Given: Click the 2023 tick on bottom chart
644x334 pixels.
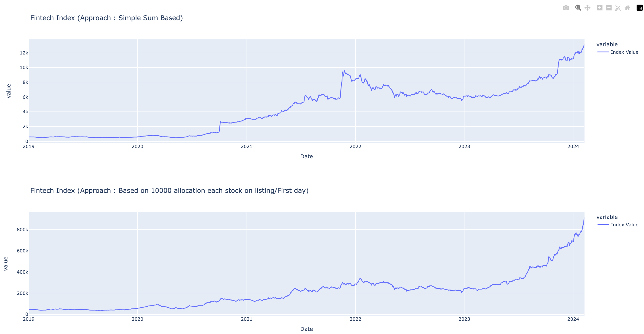Looking at the screenshot, I should [464, 319].
